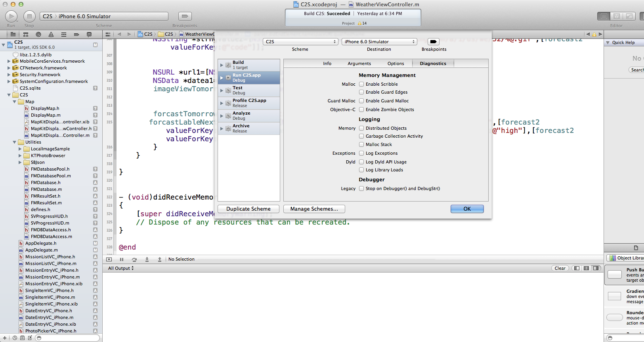Select the Diagnostics tab

point(433,63)
